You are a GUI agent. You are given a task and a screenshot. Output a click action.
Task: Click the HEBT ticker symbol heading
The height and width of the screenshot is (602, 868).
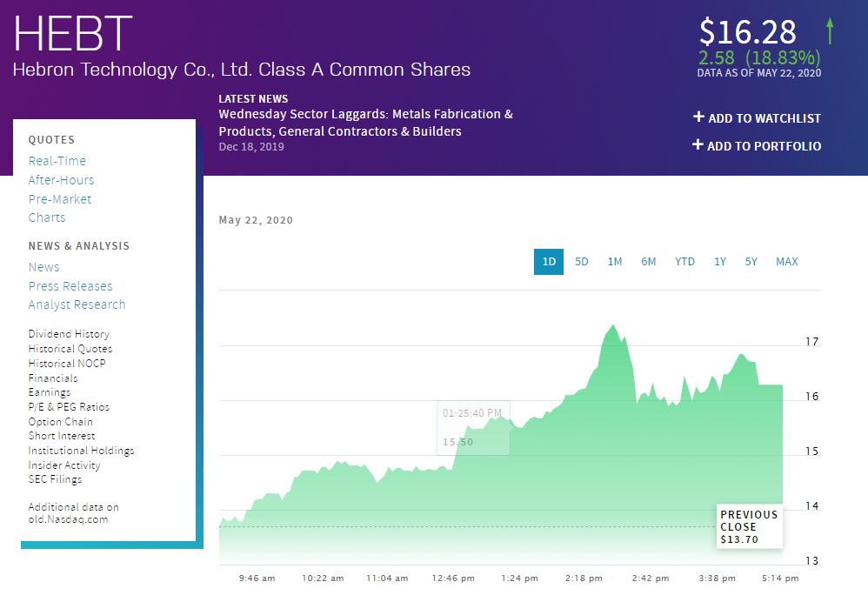tap(73, 33)
